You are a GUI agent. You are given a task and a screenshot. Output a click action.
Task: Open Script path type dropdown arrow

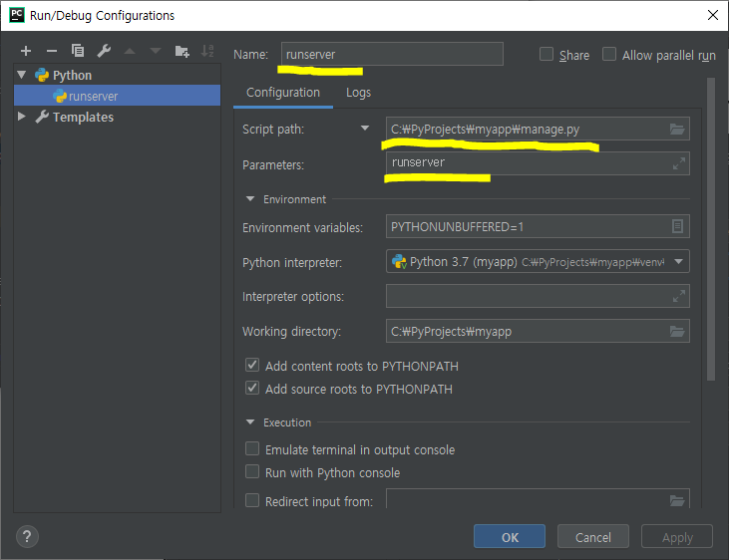[x=365, y=129]
